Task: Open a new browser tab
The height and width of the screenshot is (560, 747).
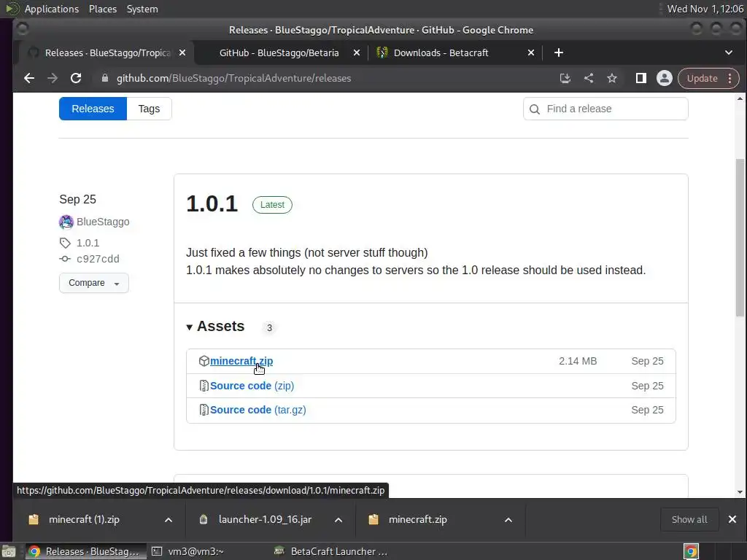Action: [559, 52]
